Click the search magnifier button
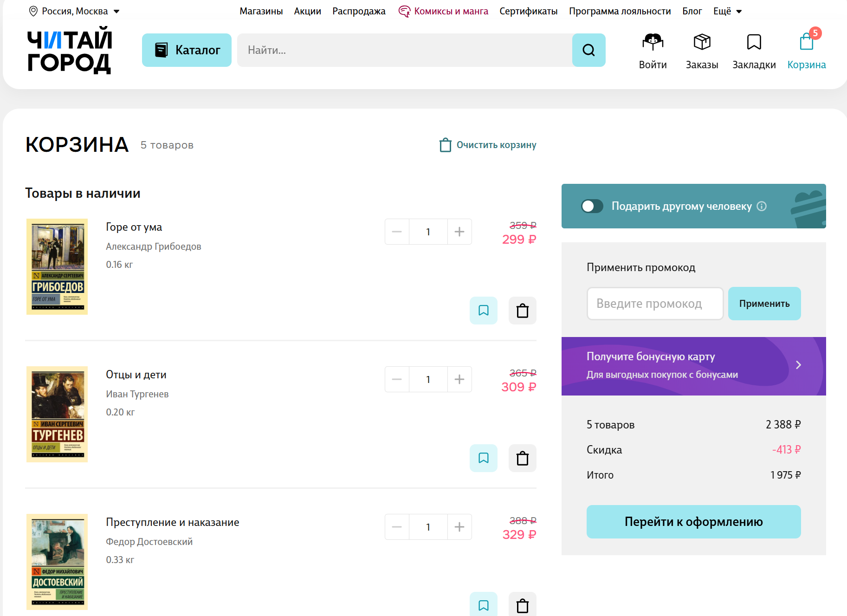 pos(588,50)
